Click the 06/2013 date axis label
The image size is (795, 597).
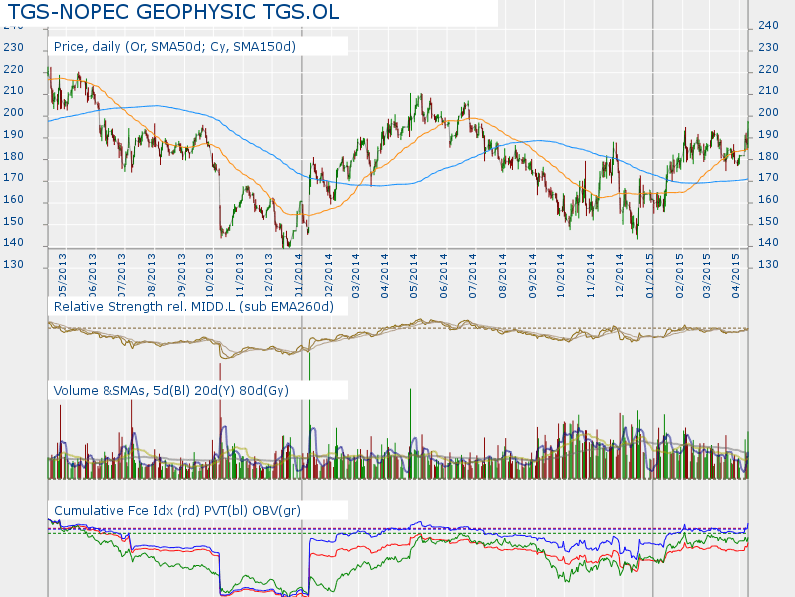92,275
